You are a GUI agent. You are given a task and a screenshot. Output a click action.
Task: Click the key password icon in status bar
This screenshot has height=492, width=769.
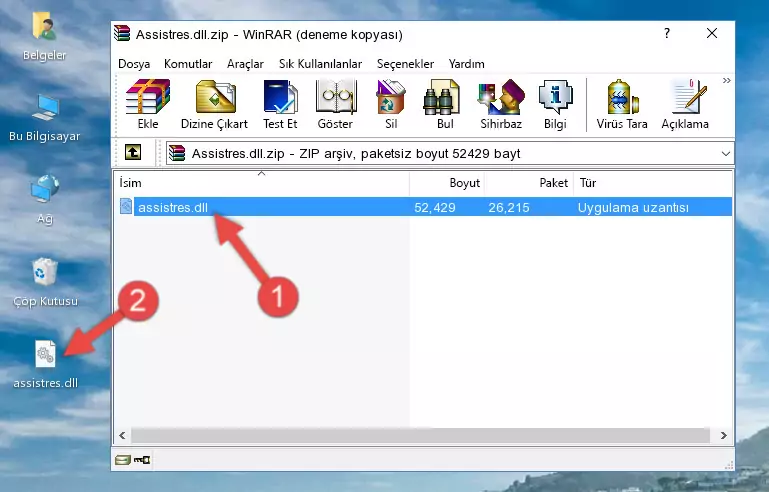click(143, 460)
